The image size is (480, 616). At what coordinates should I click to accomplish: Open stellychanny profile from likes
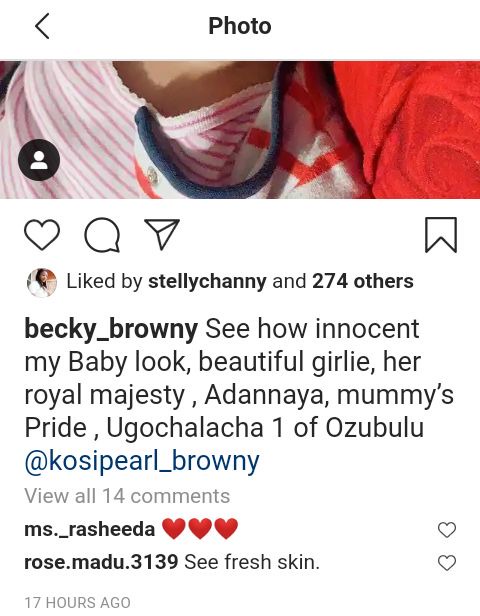(x=207, y=282)
